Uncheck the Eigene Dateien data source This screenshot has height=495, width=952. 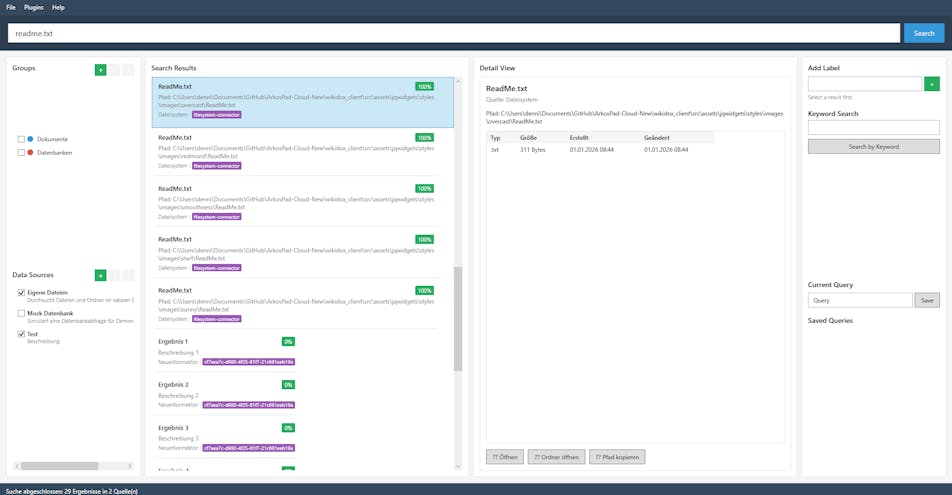point(21,293)
